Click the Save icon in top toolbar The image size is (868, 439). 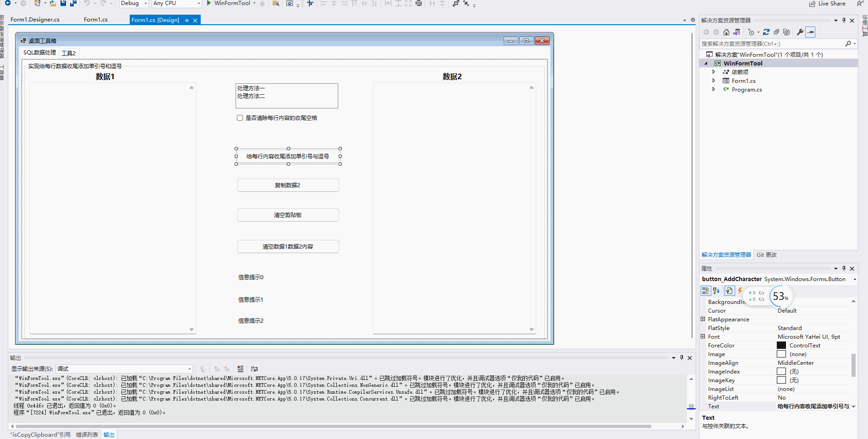pos(63,3)
